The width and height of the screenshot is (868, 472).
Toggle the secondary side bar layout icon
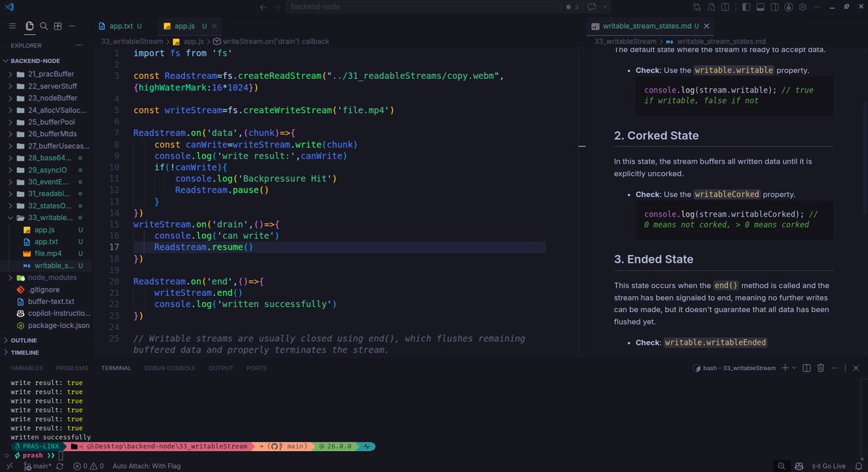coord(775,7)
